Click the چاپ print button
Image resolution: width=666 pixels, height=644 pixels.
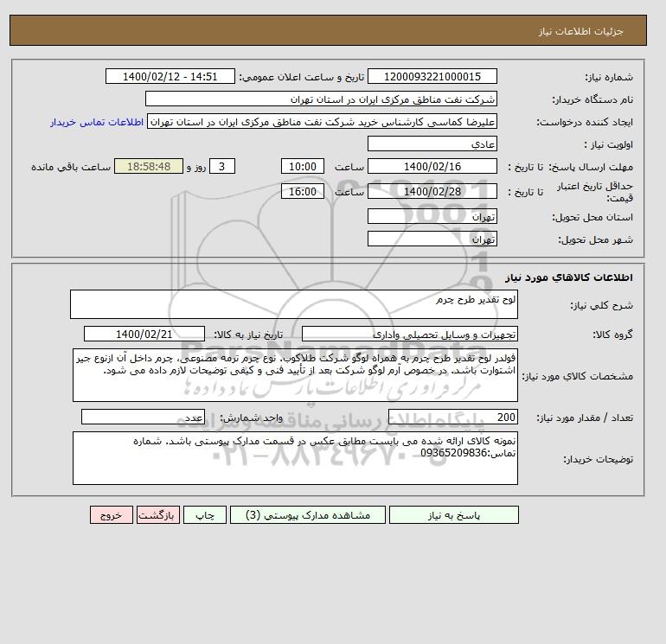coord(205,515)
